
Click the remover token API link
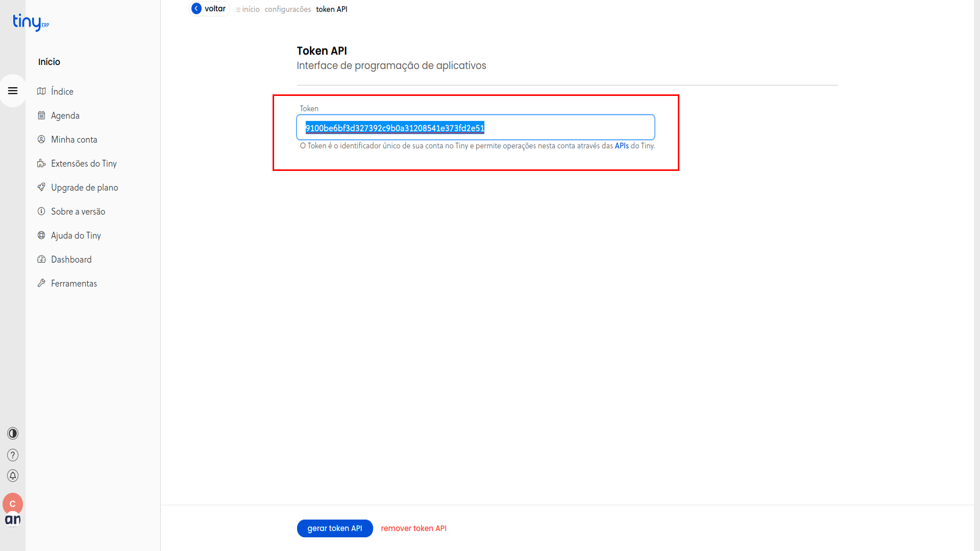click(x=413, y=528)
